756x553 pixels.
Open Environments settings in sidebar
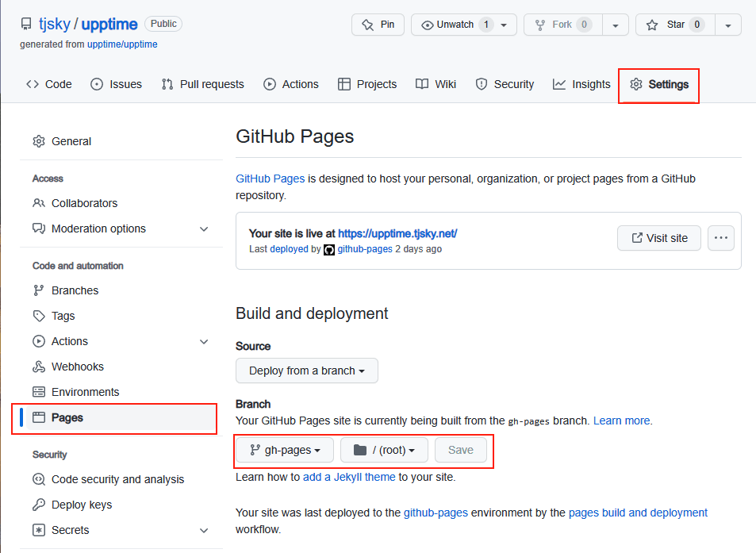[x=121, y=392]
